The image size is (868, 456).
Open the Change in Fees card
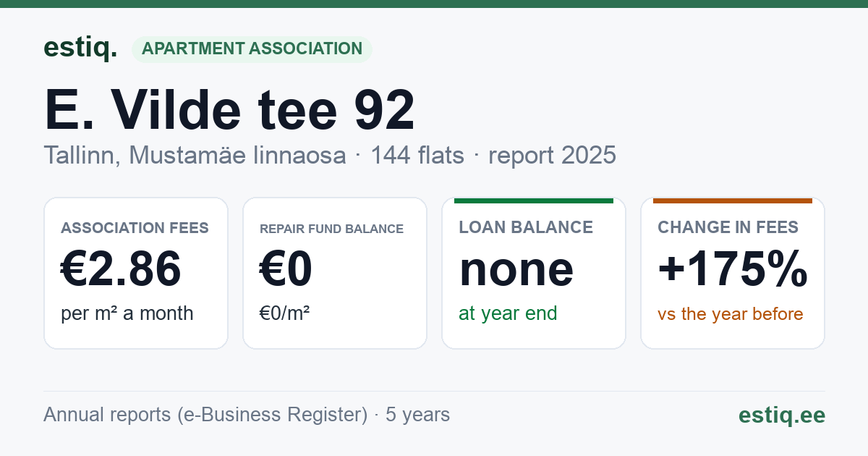point(733,273)
